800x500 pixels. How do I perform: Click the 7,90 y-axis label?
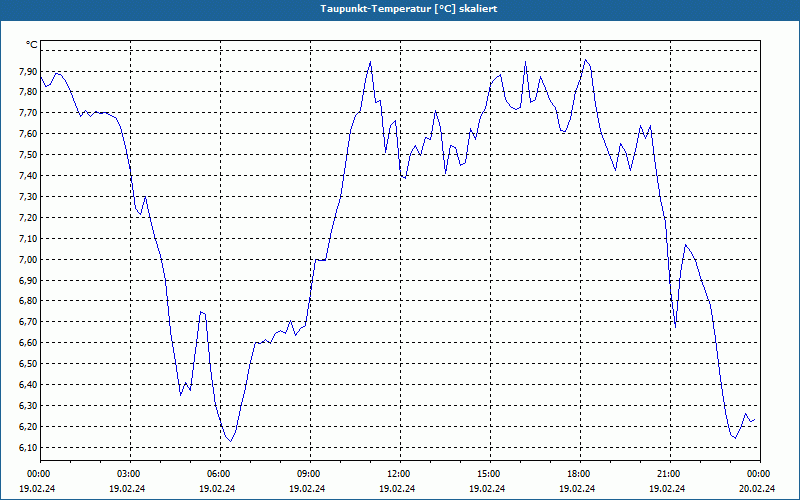point(28,71)
